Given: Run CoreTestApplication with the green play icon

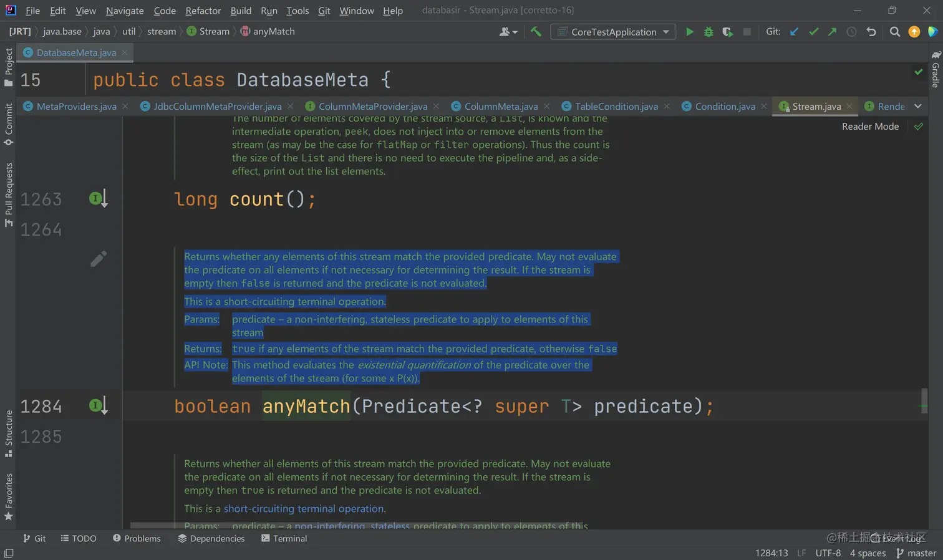Looking at the screenshot, I should (x=689, y=32).
